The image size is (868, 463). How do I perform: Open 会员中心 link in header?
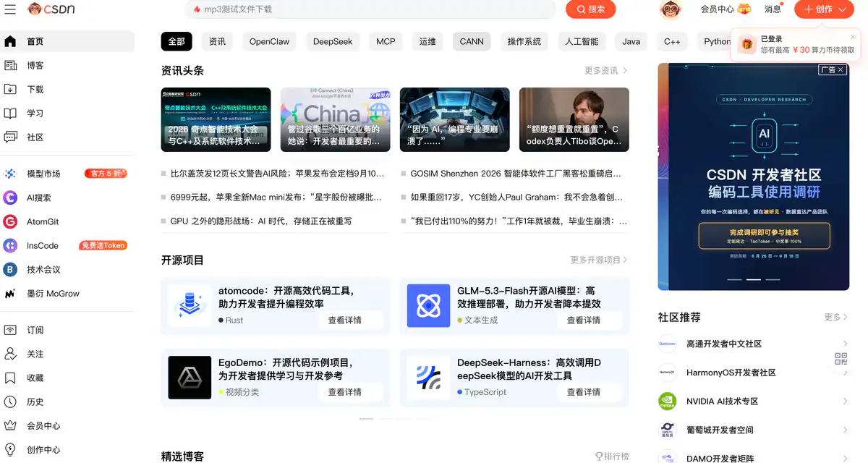point(726,9)
